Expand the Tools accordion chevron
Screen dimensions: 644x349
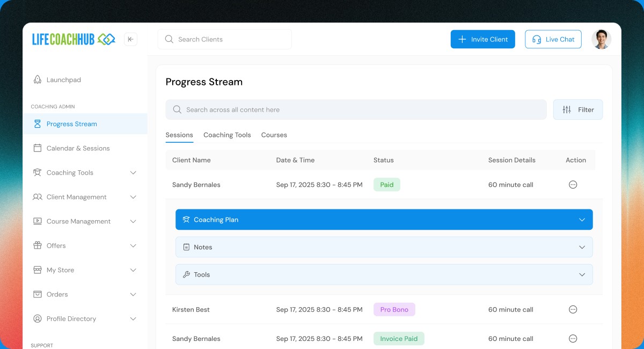(x=582, y=274)
